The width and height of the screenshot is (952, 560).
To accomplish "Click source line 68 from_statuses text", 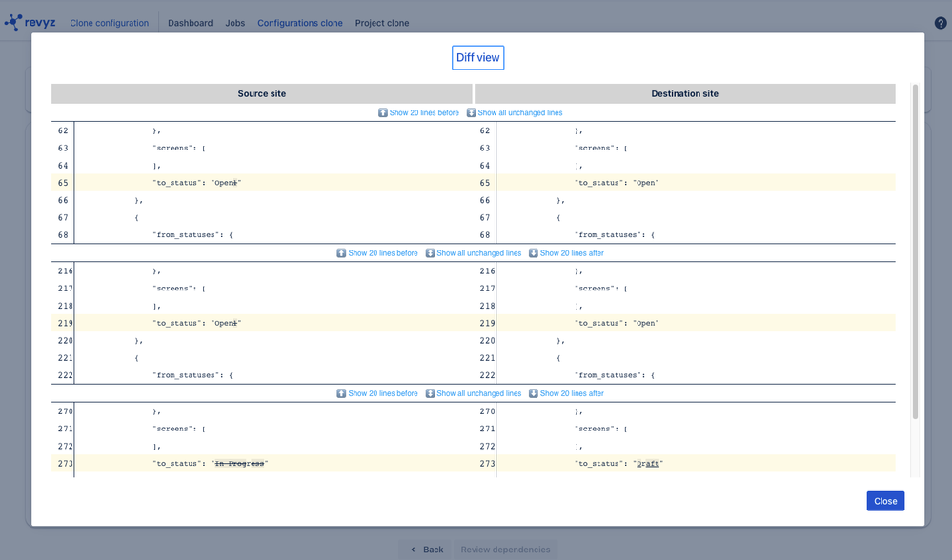I will pyautogui.click(x=192, y=235).
